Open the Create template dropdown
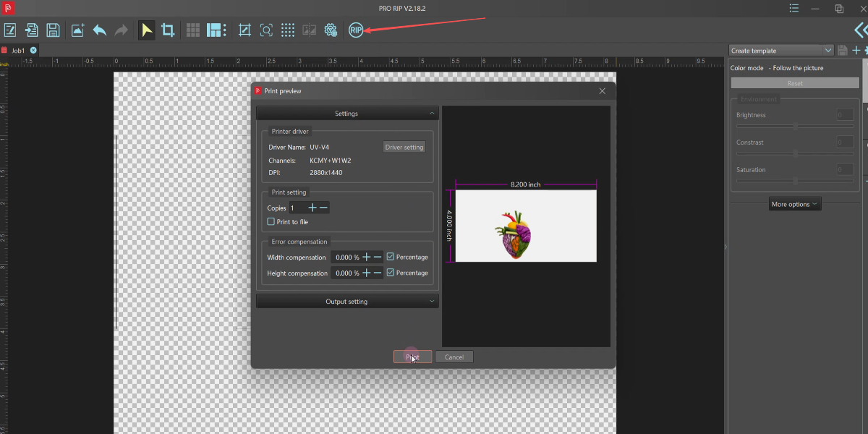 pos(781,51)
